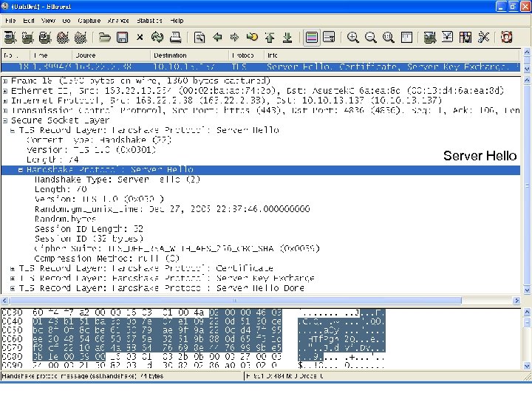Zoom in with plus magnifier icon
The width and height of the screenshot is (532, 399).
pos(353,37)
